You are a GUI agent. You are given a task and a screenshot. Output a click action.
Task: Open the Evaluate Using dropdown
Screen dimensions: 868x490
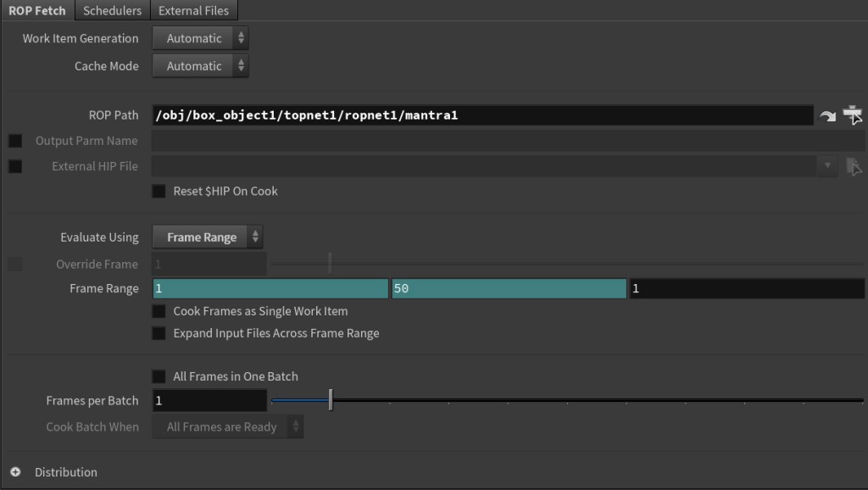click(x=208, y=237)
